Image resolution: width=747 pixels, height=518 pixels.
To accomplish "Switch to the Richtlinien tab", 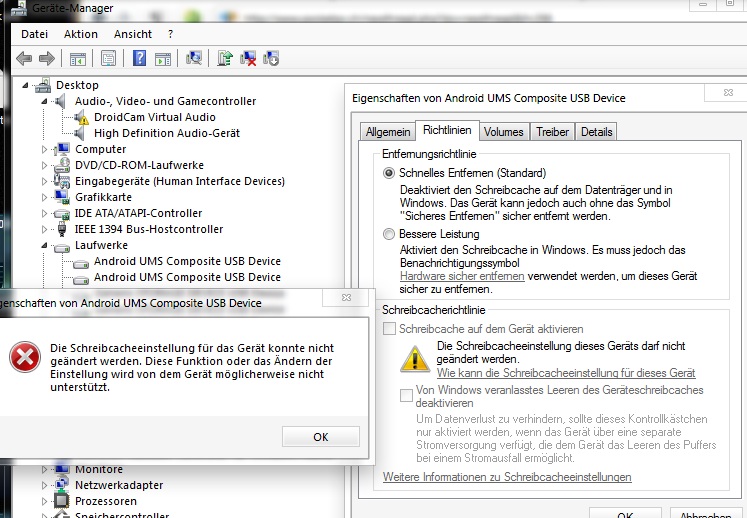I will 447,130.
